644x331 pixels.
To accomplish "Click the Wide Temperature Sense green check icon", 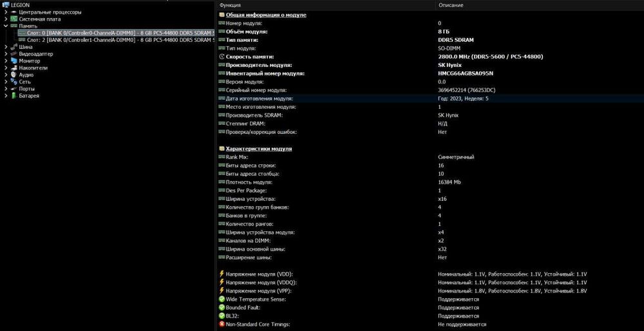I will coord(222,299).
